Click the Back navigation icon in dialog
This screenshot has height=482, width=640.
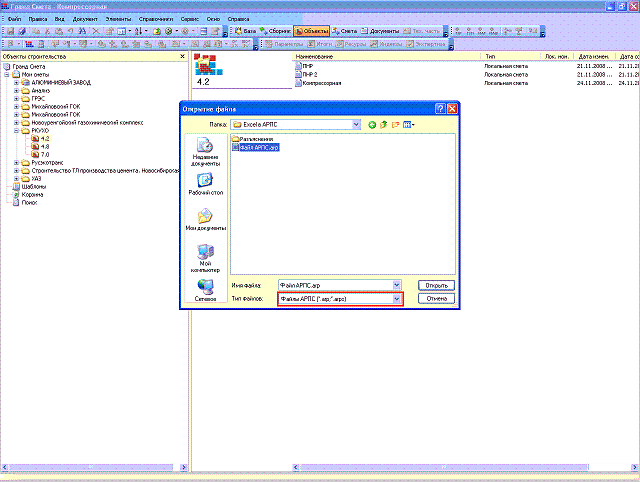[372, 124]
